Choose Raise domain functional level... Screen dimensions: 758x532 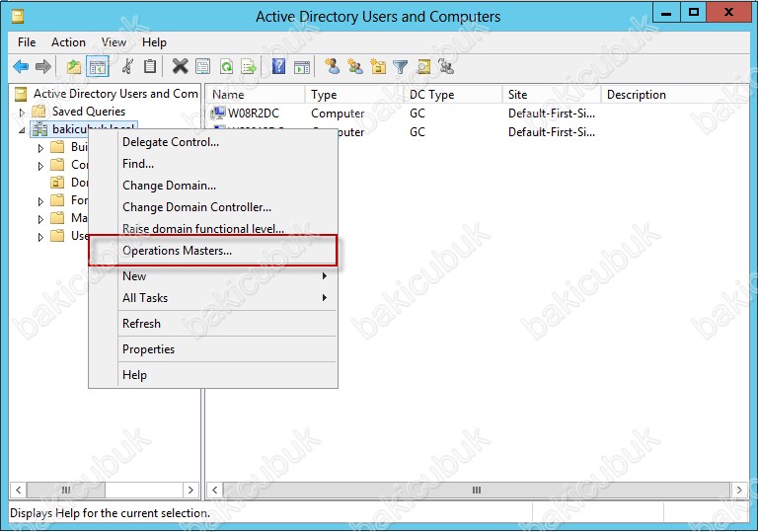(213, 229)
